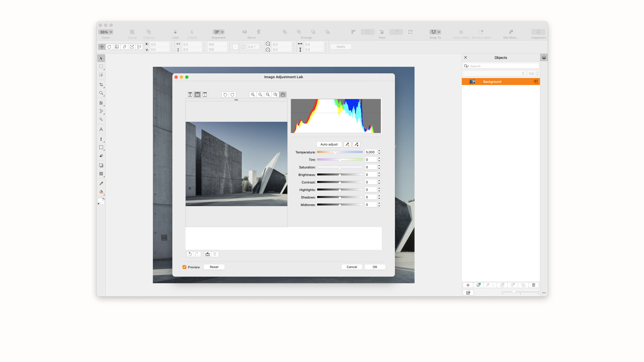This screenshot has width=644, height=362.
Task: Zoom the preview to fit
Action: tap(268, 94)
